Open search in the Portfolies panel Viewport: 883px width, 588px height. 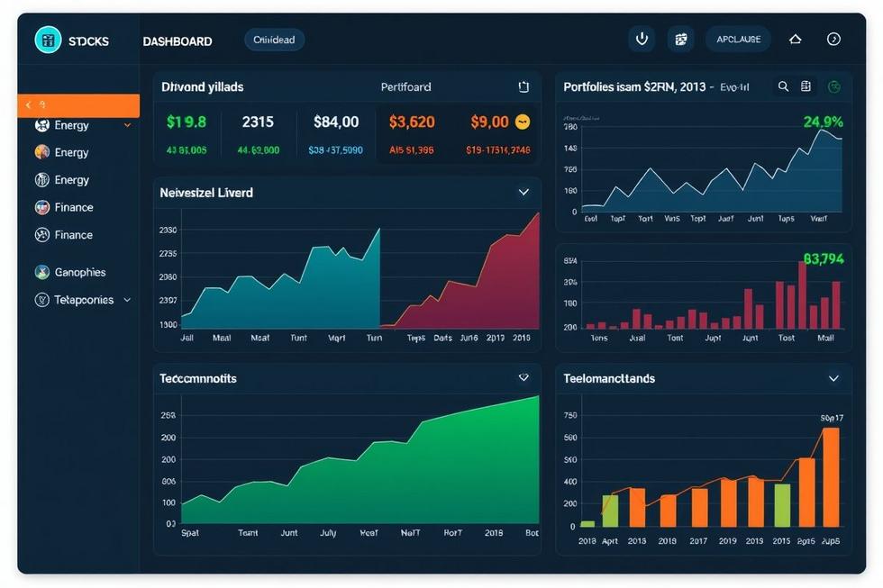pos(783,86)
